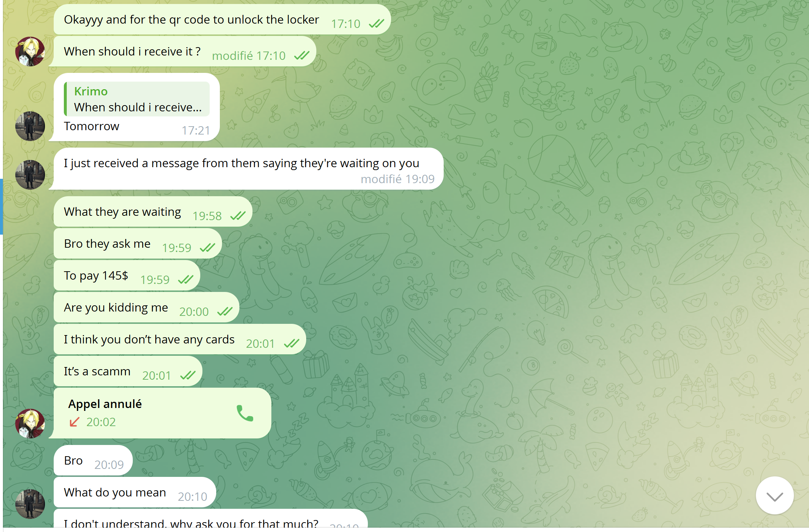809x532 pixels.
Task: Click the avatar beside 'What do you mean'
Action: click(x=30, y=504)
